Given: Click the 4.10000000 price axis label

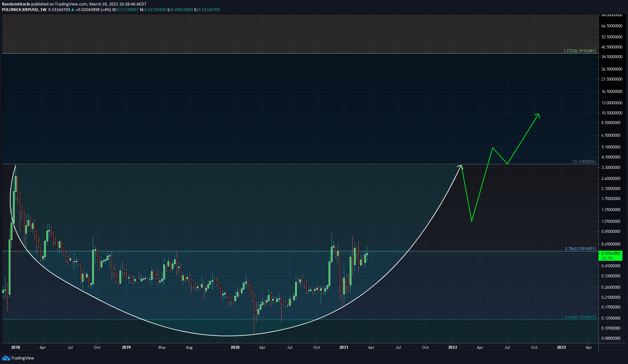Looking at the screenshot, I should point(612,157).
